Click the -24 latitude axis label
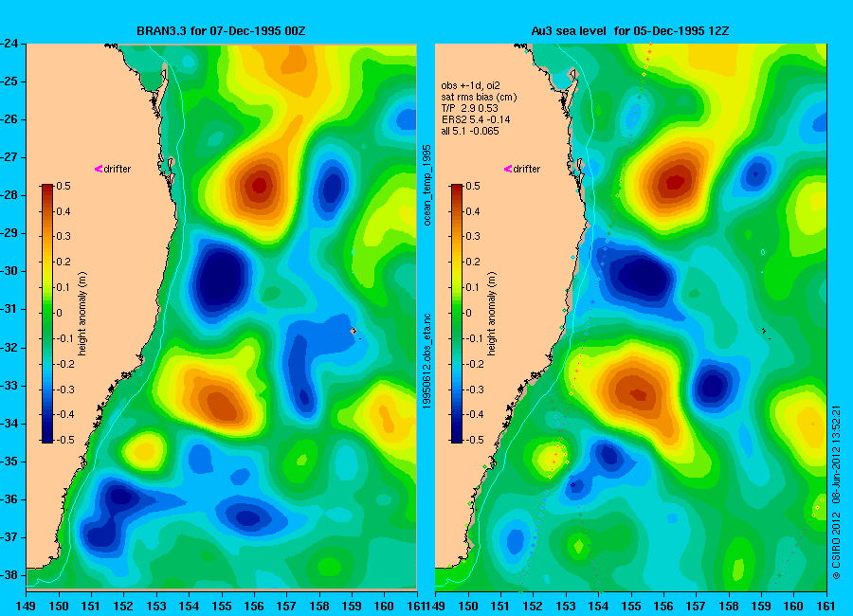This screenshot has height=616, width=853. click(x=9, y=44)
